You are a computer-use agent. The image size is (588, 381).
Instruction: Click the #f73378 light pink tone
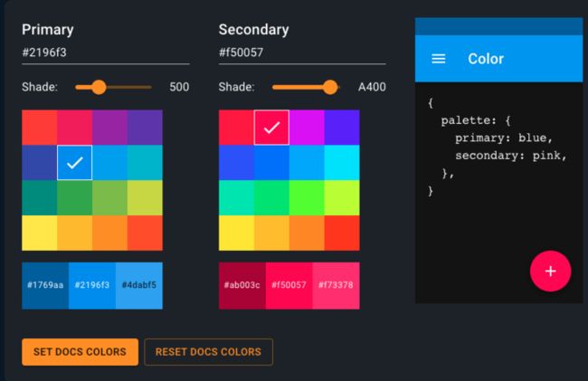click(336, 285)
